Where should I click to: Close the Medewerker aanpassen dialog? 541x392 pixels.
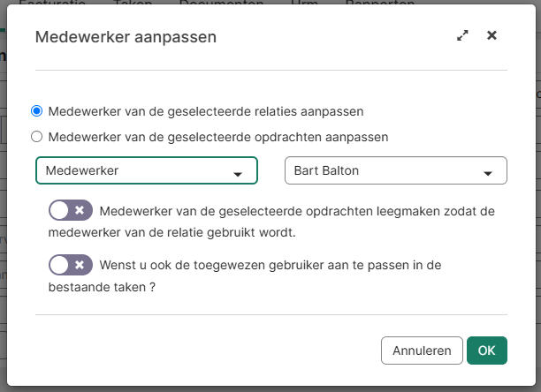492,36
